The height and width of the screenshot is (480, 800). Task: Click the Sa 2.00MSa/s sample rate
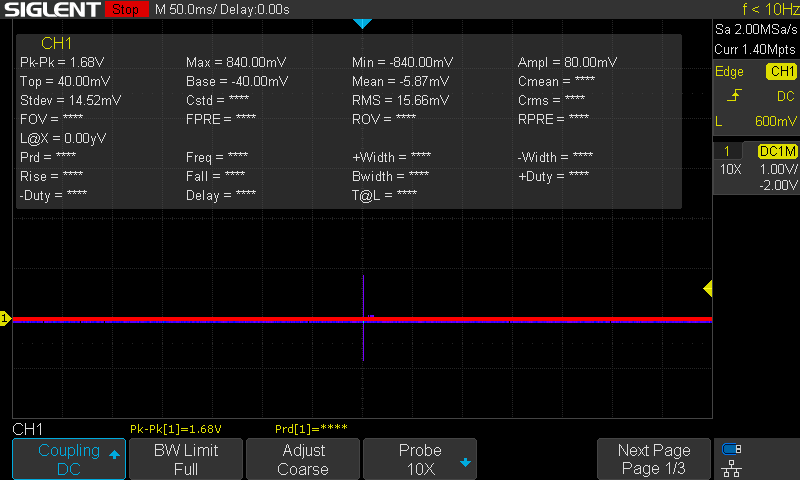coord(756,30)
